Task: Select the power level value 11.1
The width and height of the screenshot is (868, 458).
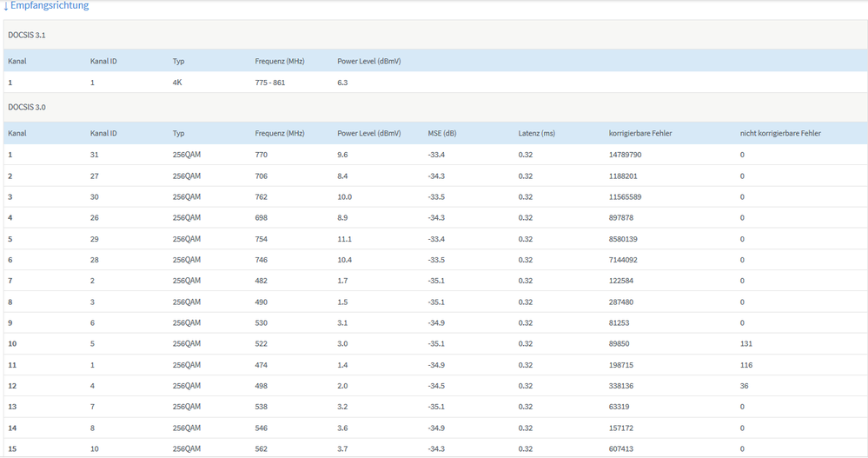Action: (x=344, y=239)
